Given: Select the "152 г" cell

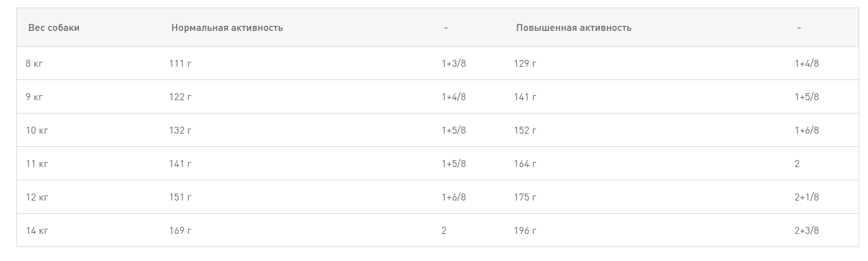Looking at the screenshot, I should point(525,130).
